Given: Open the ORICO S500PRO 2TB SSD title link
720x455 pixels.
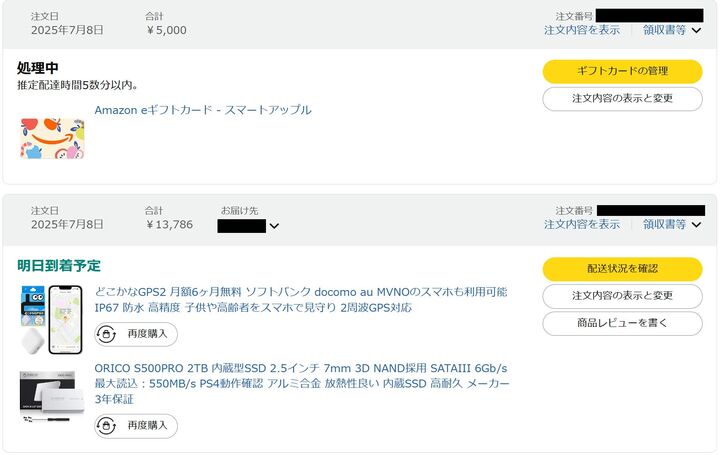Looking at the screenshot, I should point(302,383).
